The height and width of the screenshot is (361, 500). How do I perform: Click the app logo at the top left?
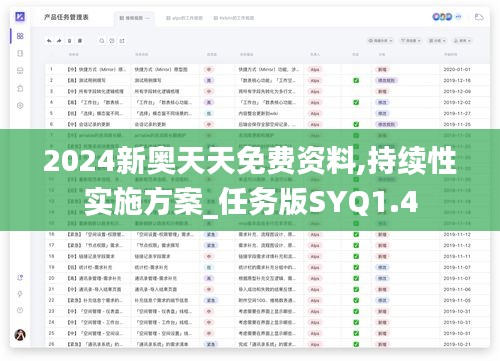click(x=20, y=16)
